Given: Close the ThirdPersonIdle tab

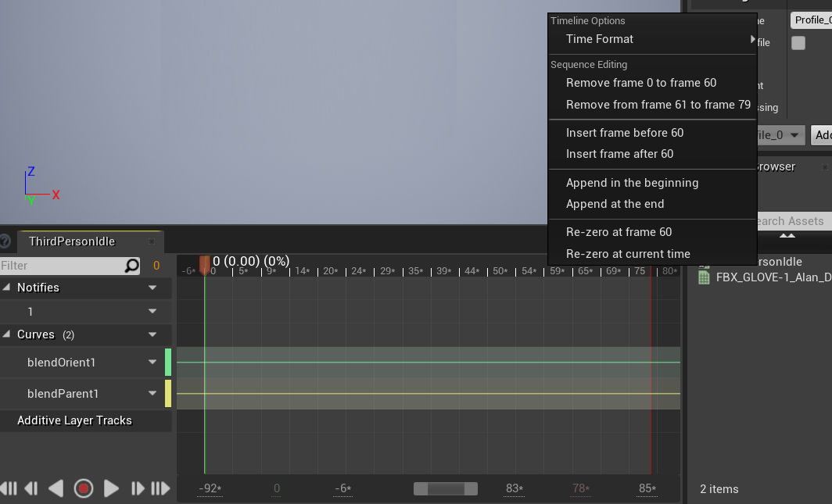Looking at the screenshot, I should click(151, 241).
